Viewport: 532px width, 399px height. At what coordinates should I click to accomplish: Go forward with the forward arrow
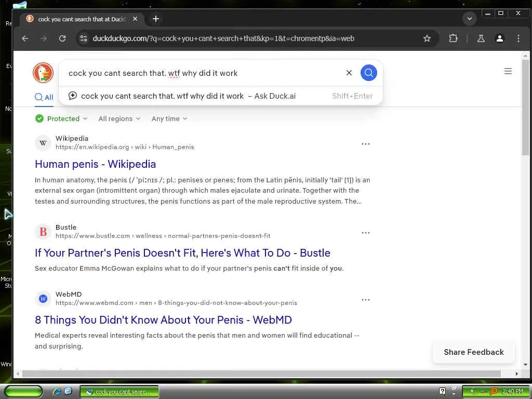tap(44, 38)
